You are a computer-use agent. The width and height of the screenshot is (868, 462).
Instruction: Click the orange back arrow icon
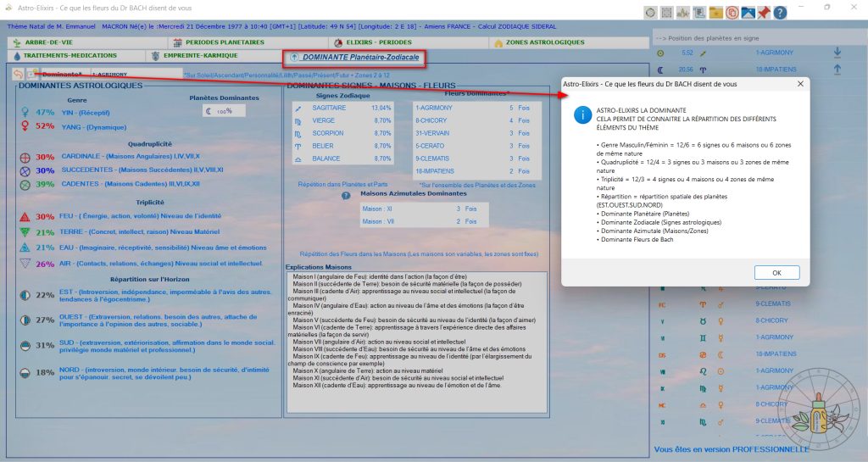click(19, 74)
